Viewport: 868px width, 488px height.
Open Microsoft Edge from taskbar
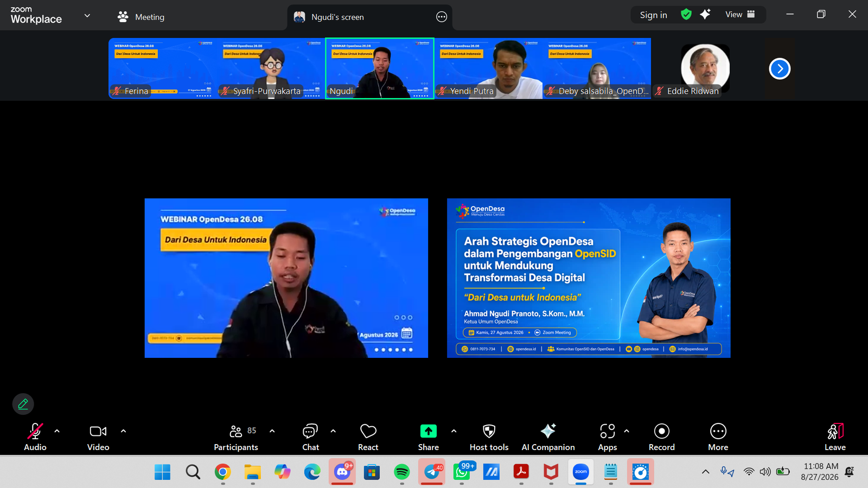[312, 472]
